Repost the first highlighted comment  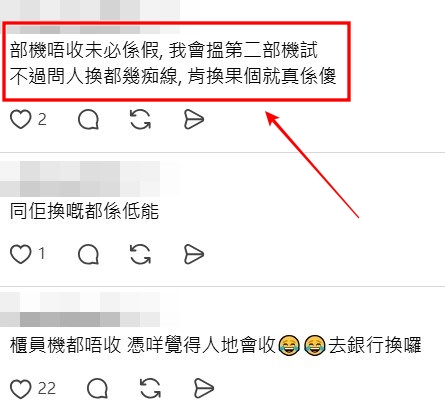140,119
